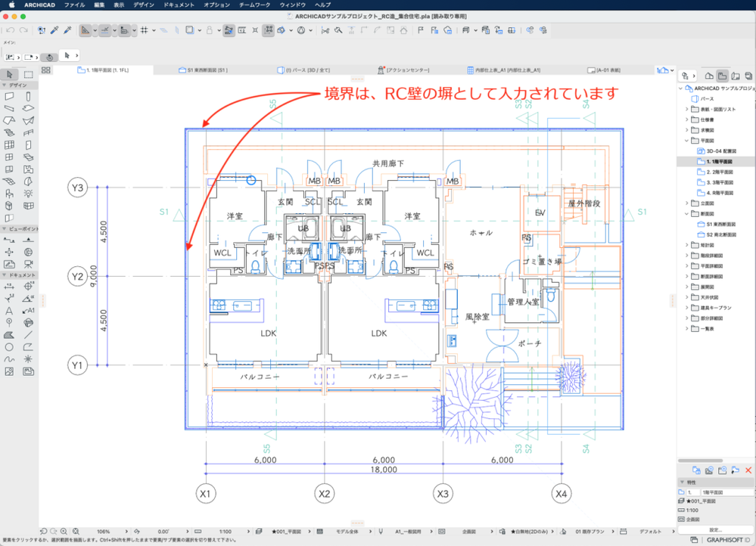Expand the 立面図 folder in navigator
Screen dimensions: 756x546
coord(686,203)
